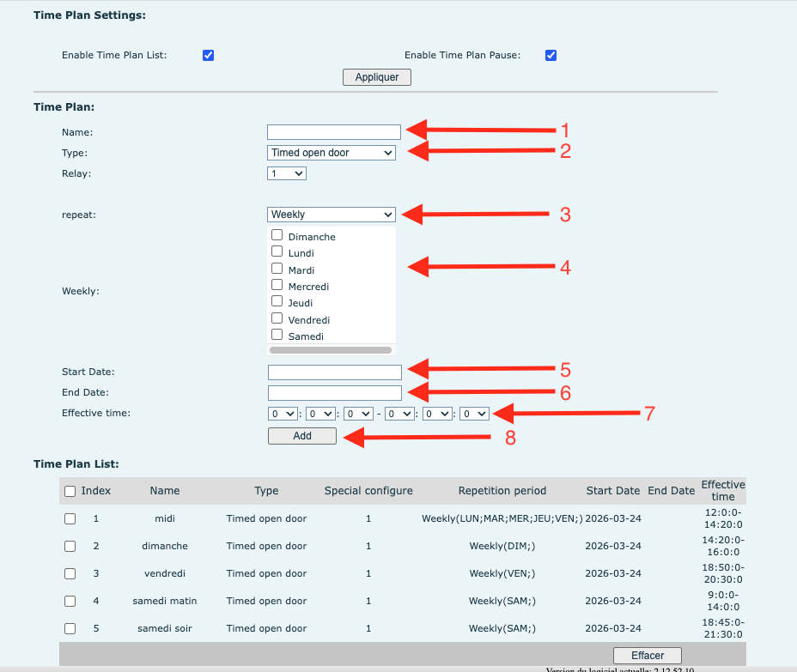Open the first Effective time hour dropdown
Screen dimensions: 797x672
[283, 414]
